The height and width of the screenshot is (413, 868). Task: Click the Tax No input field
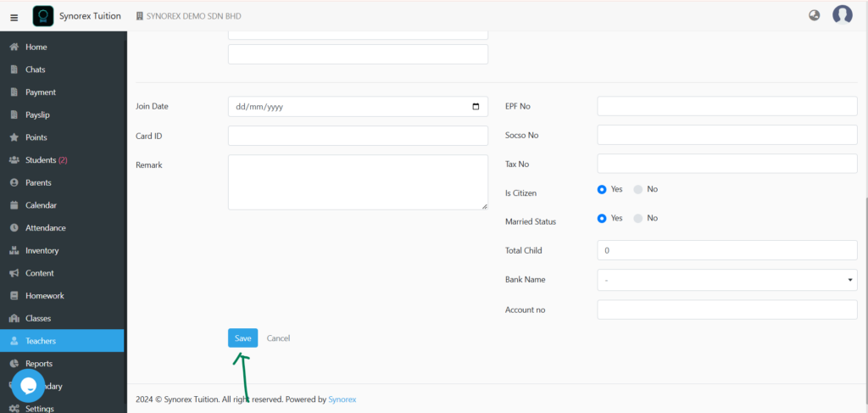[726, 164]
